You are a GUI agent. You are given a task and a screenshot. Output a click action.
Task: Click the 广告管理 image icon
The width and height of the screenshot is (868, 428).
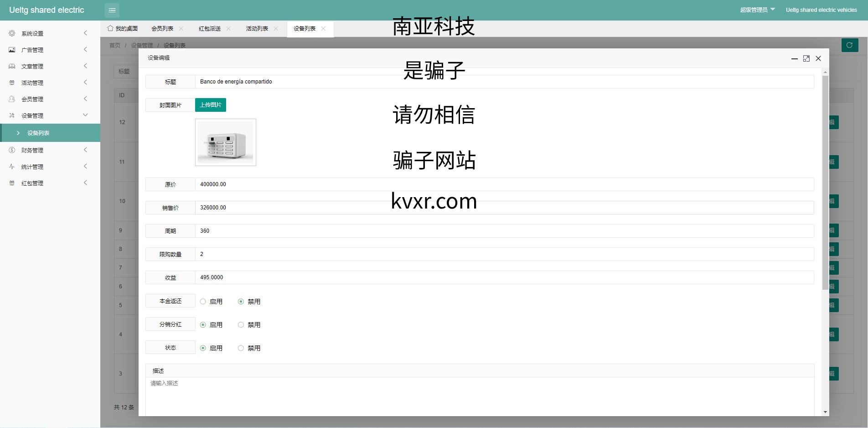(12, 50)
